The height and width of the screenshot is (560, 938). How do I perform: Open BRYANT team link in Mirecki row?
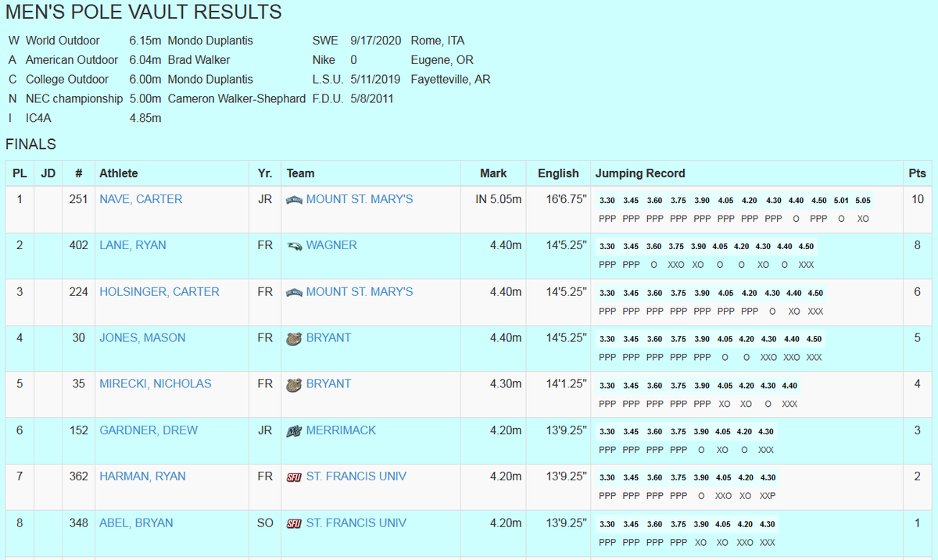[x=328, y=384]
